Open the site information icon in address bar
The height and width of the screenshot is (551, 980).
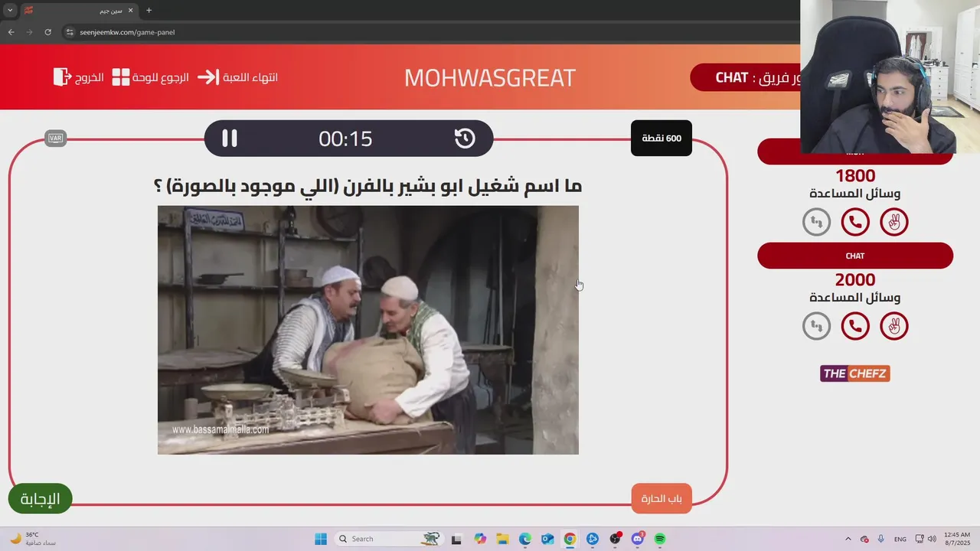70,32
